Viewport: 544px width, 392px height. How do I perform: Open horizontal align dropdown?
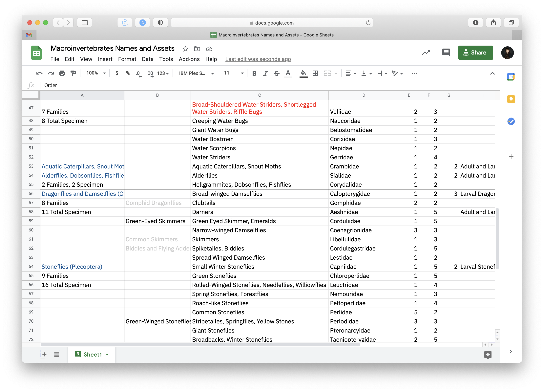coord(351,73)
